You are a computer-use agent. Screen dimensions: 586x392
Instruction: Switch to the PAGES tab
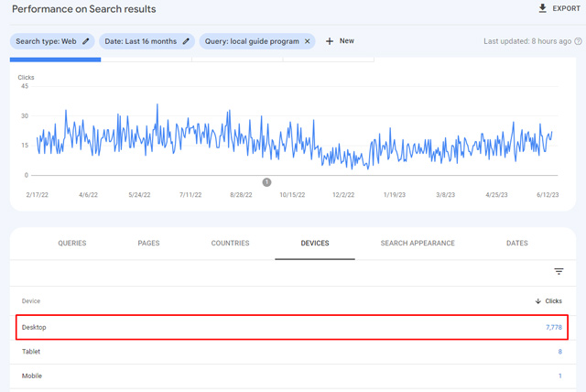coord(148,244)
